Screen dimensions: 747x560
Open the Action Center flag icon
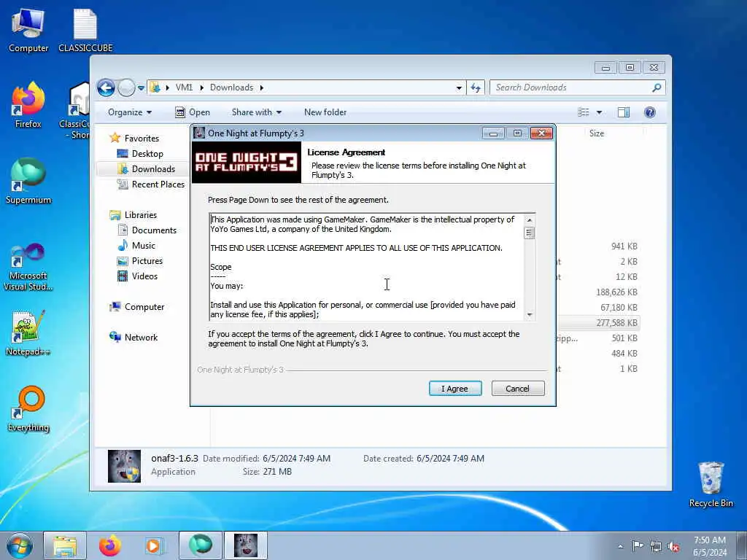(638, 546)
